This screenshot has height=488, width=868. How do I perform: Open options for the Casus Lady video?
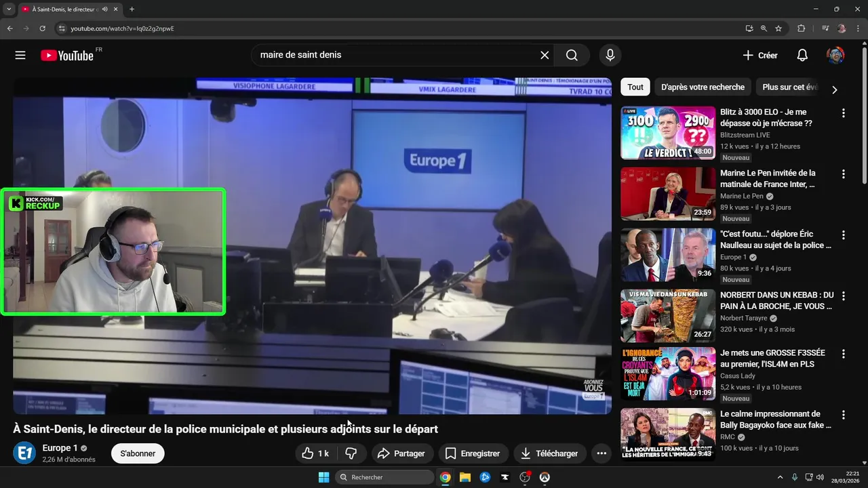(x=844, y=354)
